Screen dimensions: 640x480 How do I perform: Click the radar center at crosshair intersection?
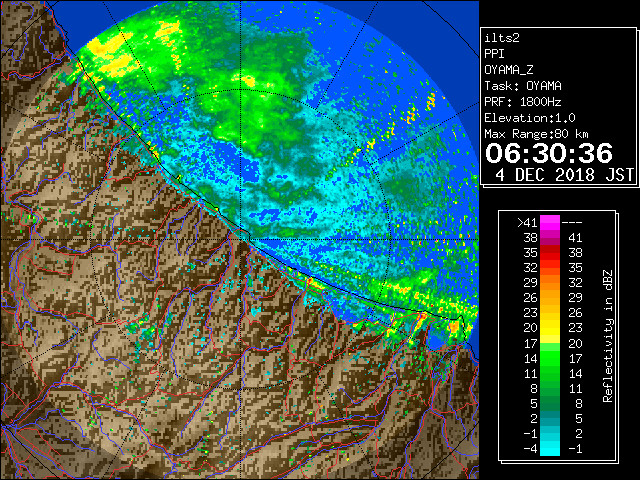241,240
